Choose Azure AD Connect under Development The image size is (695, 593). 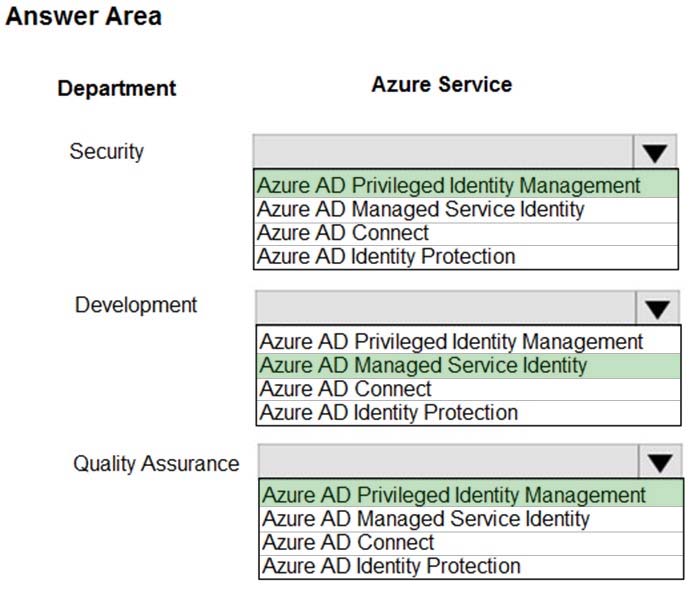click(x=469, y=390)
